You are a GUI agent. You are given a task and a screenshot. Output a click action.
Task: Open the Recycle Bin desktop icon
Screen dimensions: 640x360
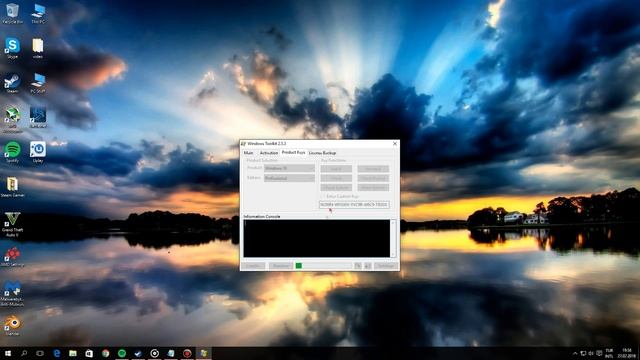click(12, 13)
